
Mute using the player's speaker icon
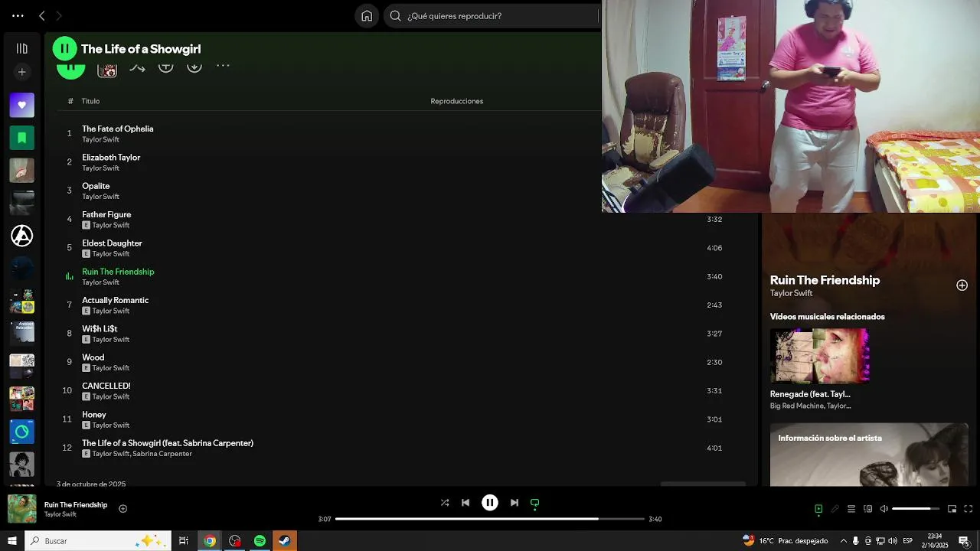(x=884, y=509)
